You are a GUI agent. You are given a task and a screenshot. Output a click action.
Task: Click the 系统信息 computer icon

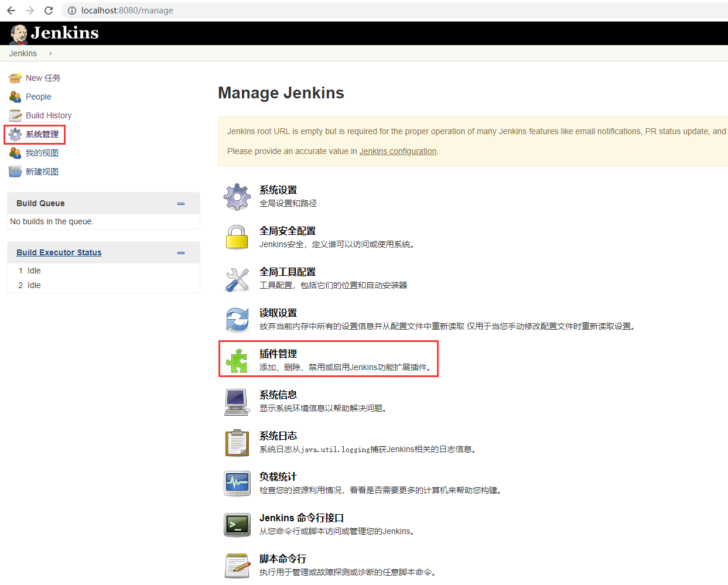click(237, 402)
